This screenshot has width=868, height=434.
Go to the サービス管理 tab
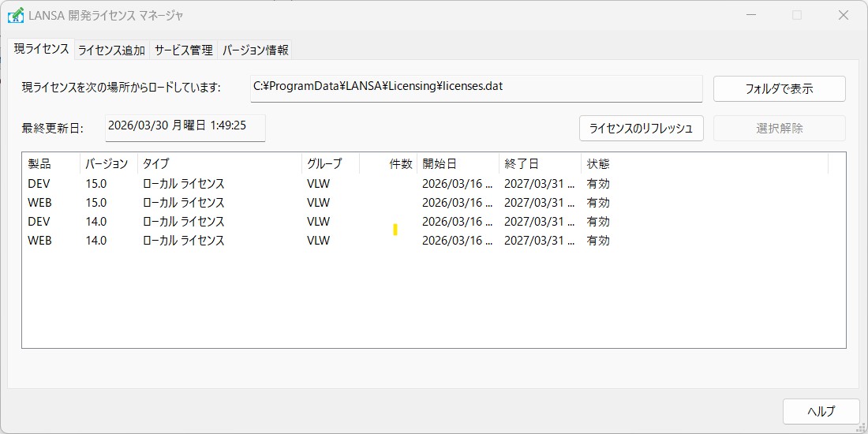click(183, 50)
